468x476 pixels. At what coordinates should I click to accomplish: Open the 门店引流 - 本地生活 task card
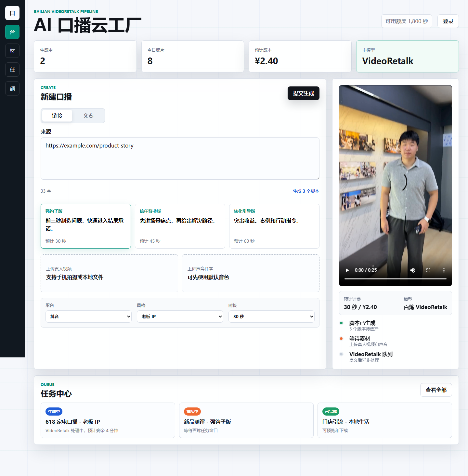pos(385,420)
